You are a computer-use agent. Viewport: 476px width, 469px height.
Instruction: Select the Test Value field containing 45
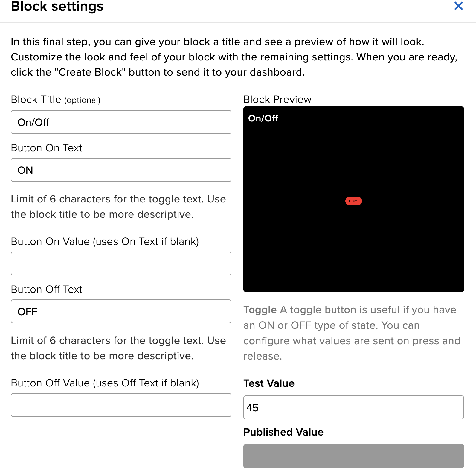(354, 407)
